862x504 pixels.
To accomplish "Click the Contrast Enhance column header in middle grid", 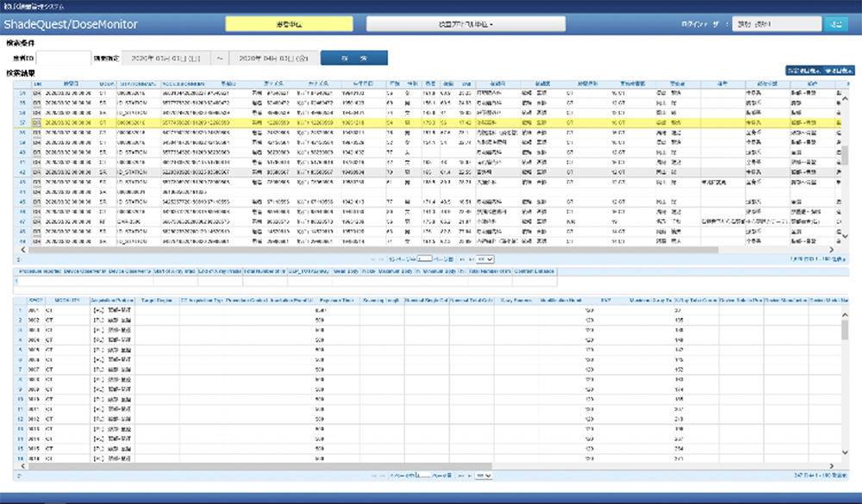I will coord(534,271).
